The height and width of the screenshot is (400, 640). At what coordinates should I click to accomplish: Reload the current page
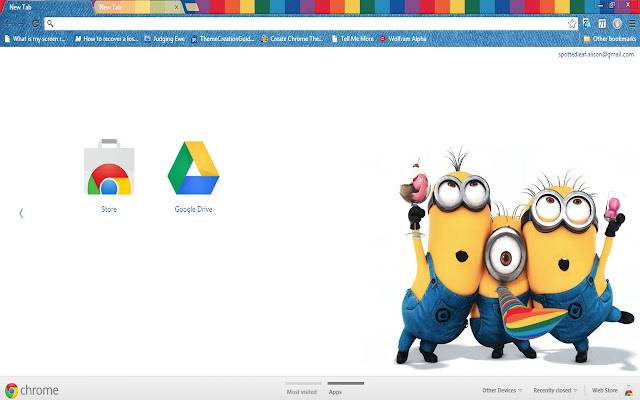pyautogui.click(x=36, y=24)
